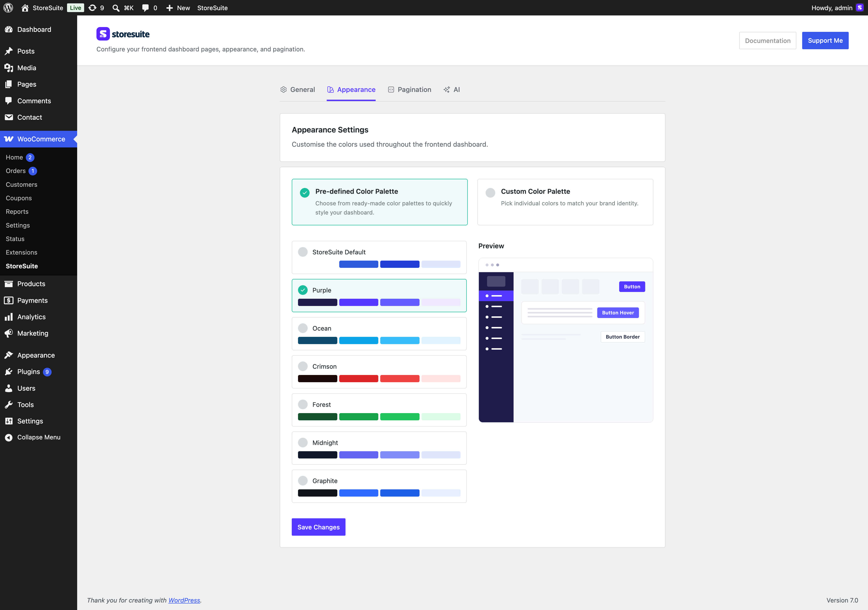Follow the WordPress footer link
This screenshot has height=610, width=868.
coord(184,600)
